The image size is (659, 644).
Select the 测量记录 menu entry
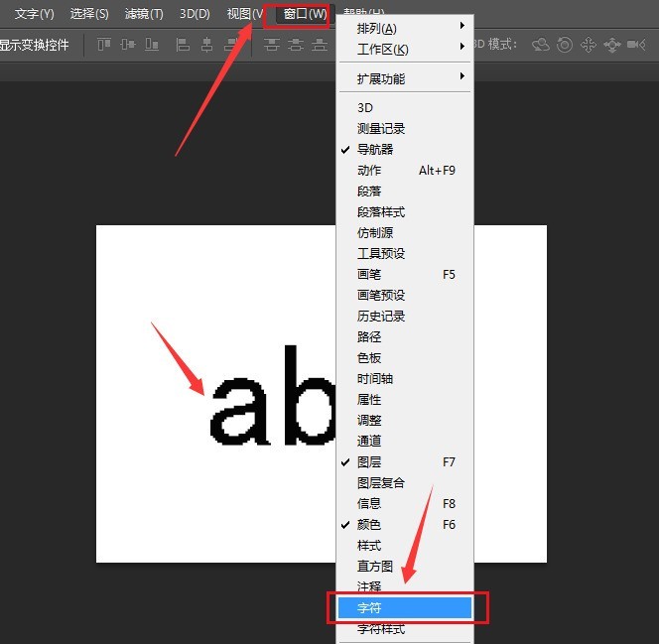[405, 129]
